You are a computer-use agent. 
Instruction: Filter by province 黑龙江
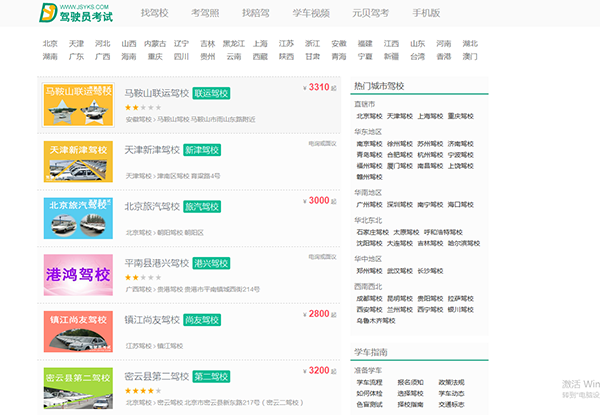234,44
